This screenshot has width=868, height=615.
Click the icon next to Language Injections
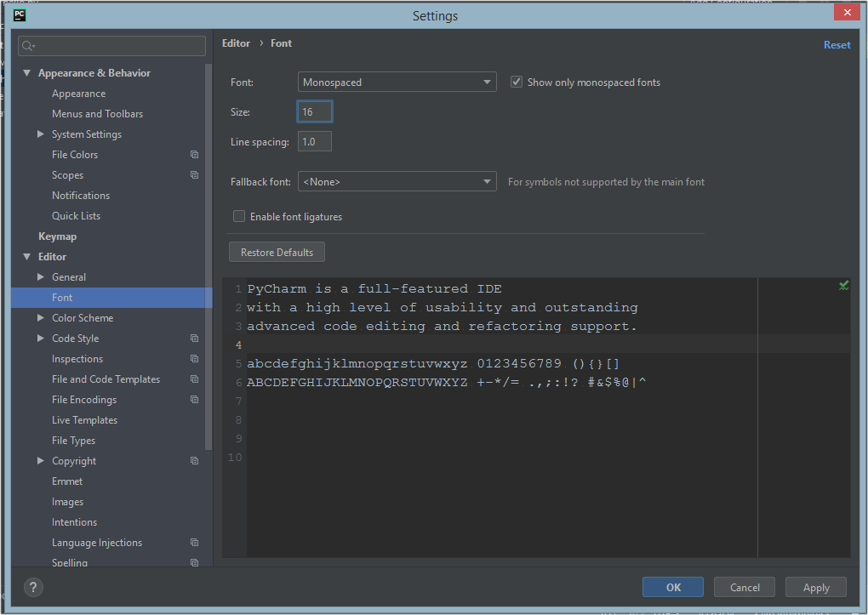pos(194,542)
